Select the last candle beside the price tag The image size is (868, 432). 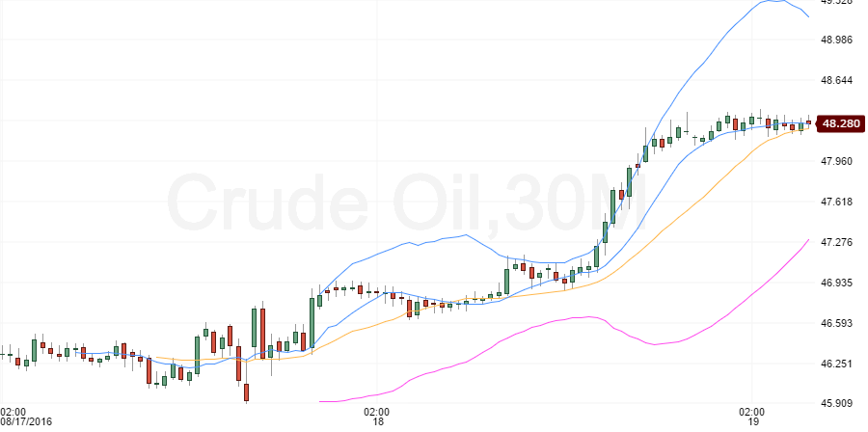(x=808, y=122)
